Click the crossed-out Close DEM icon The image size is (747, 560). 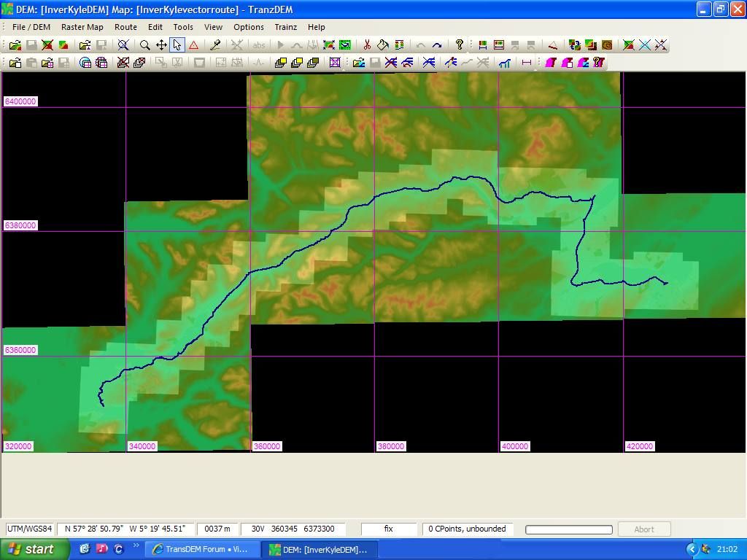click(x=47, y=45)
